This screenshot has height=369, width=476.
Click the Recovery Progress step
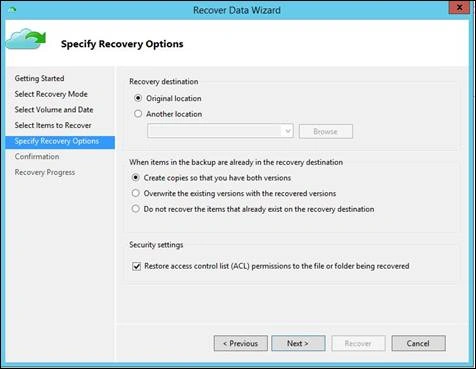click(x=45, y=172)
